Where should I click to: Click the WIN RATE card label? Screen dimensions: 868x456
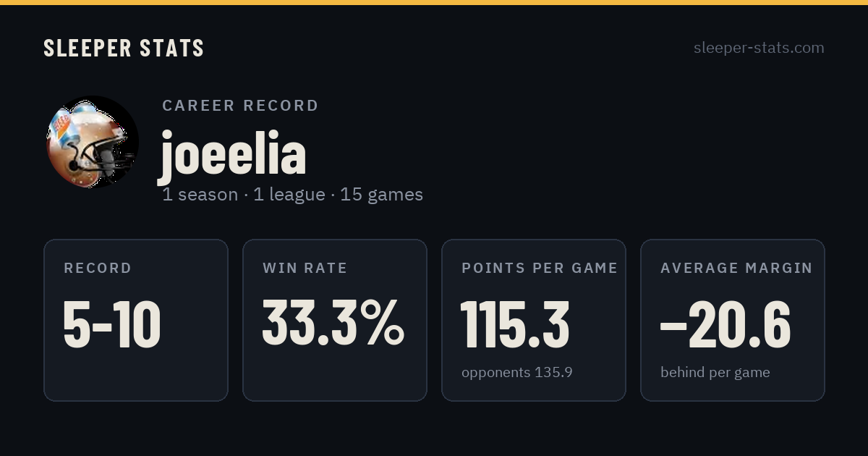[305, 268]
